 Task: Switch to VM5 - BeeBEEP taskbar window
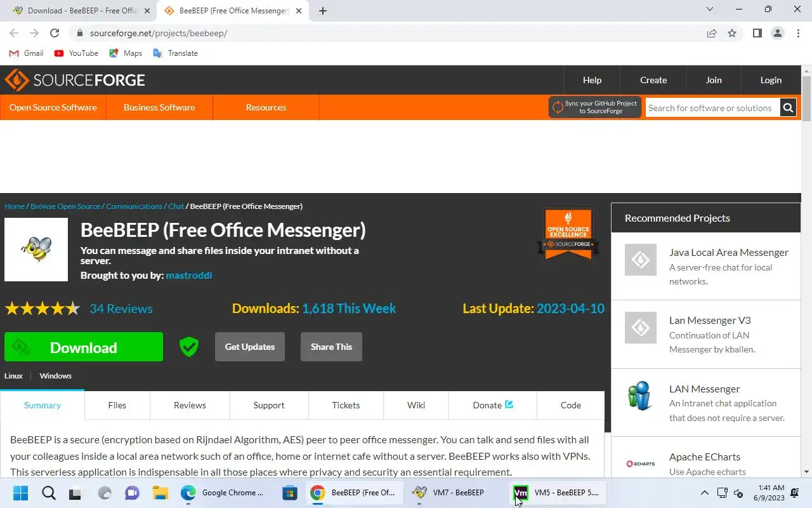pyautogui.click(x=558, y=493)
